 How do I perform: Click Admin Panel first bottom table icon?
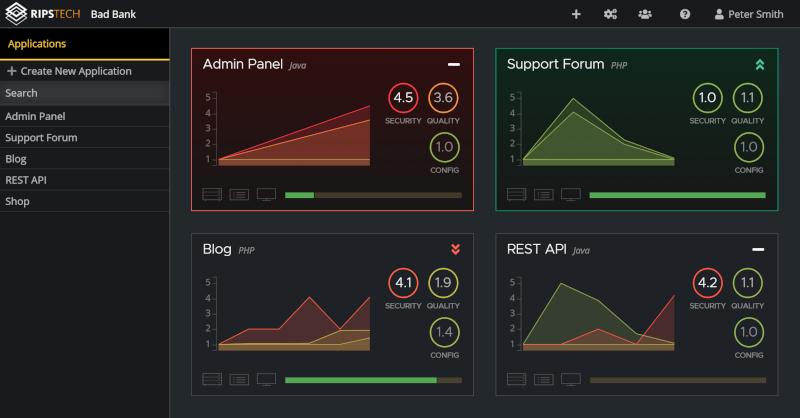[x=212, y=194]
